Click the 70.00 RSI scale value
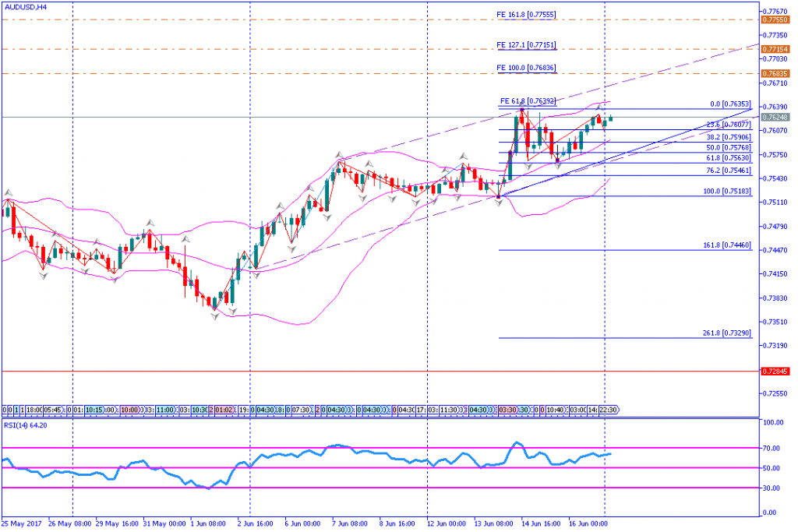 [x=772, y=448]
